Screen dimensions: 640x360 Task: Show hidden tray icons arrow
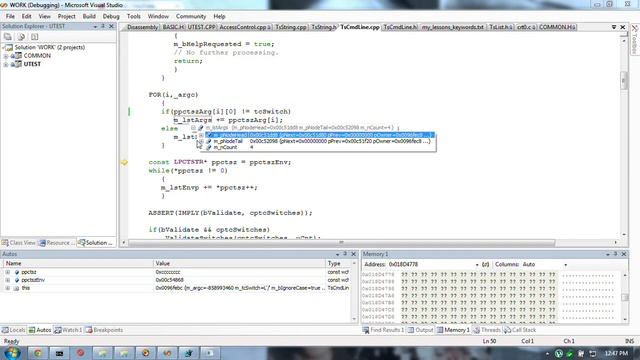pos(548,353)
